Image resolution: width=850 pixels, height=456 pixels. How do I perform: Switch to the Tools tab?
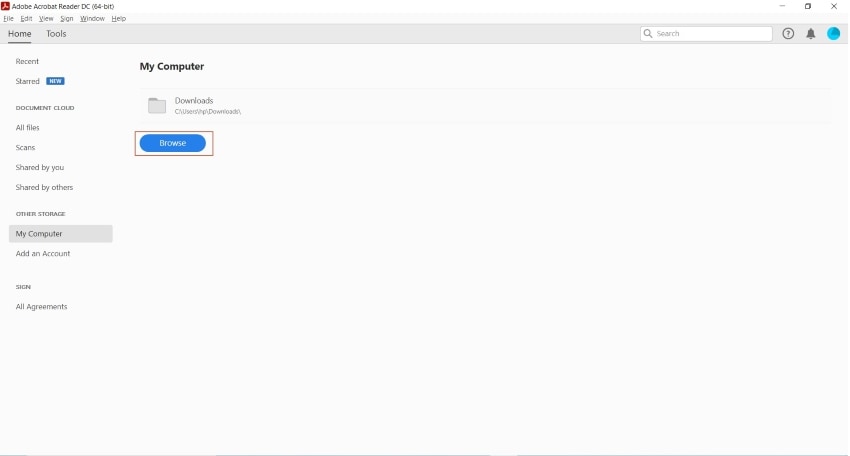[x=56, y=34]
